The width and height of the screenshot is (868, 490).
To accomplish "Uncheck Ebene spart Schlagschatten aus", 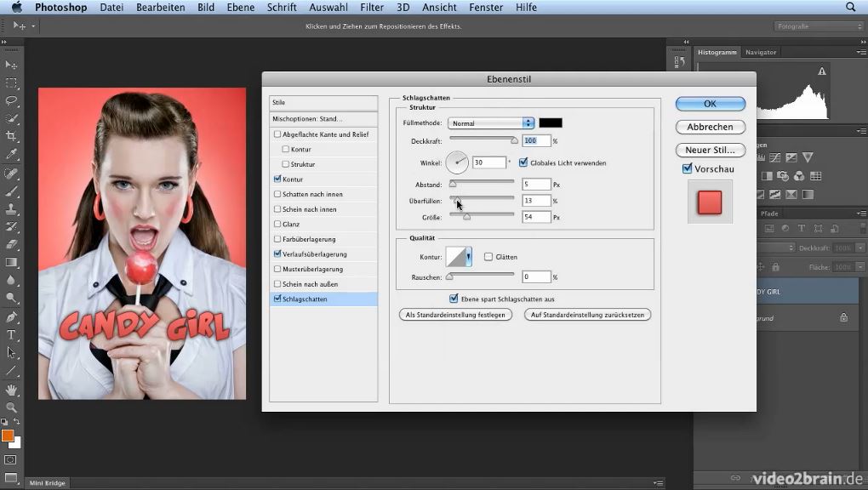I will [x=454, y=299].
